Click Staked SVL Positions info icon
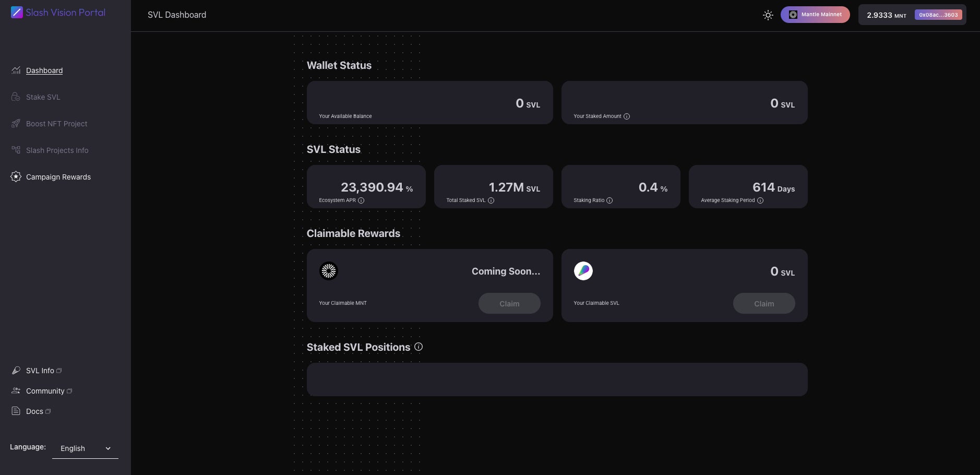The height and width of the screenshot is (475, 980). pyautogui.click(x=419, y=347)
